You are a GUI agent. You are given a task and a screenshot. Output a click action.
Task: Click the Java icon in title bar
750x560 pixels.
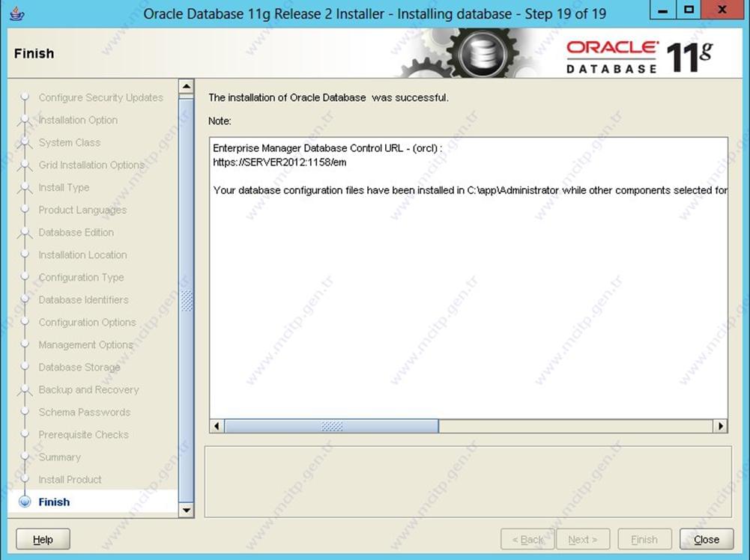click(x=16, y=13)
